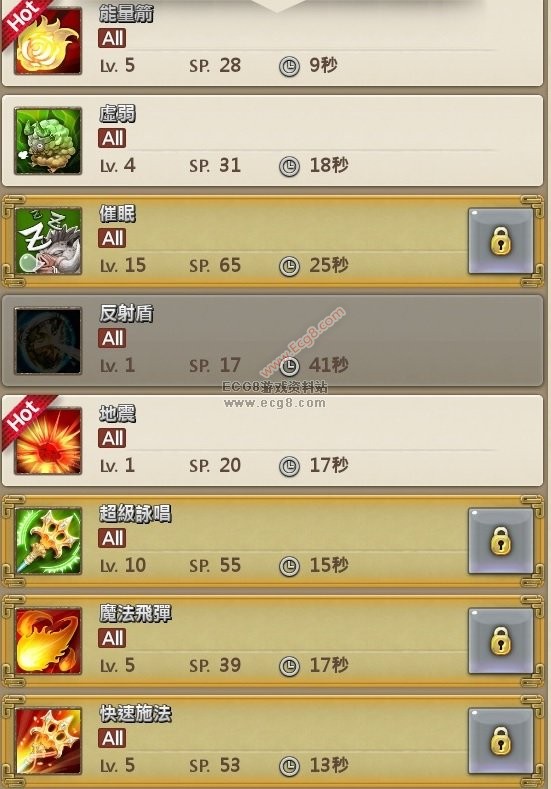Click the 快速施法 red staff skill icon

48,741
